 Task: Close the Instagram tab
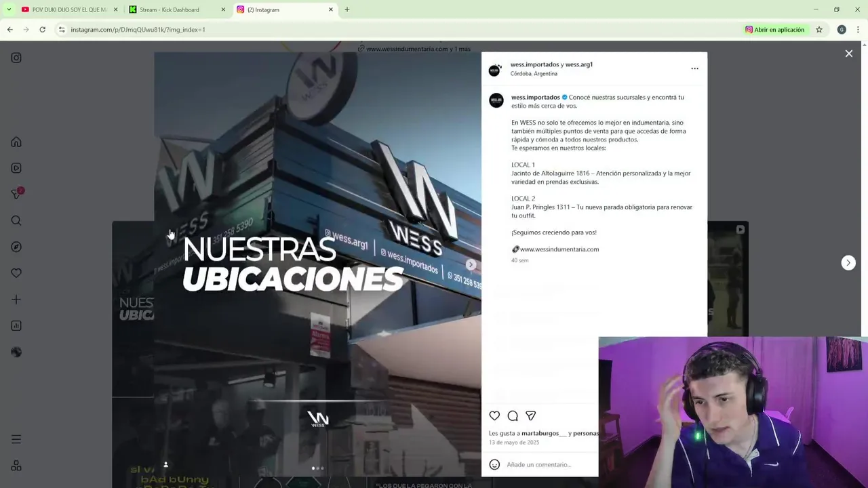331,9
